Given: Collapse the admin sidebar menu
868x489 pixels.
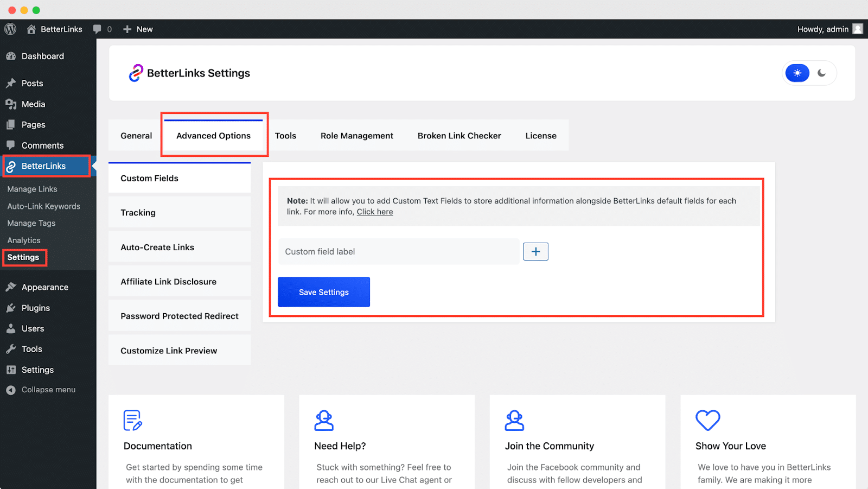Looking at the screenshot, I should coord(41,389).
